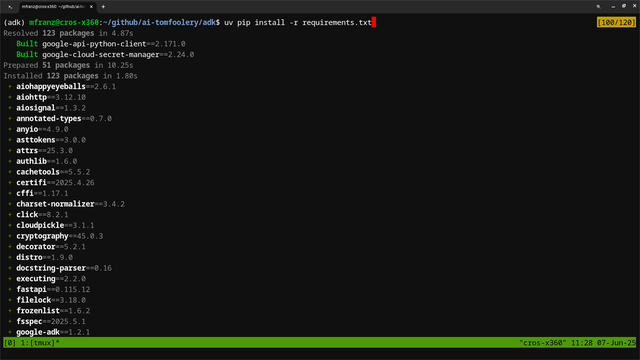Click the search icon in title bar
The image size is (640, 360).
coord(598,7)
